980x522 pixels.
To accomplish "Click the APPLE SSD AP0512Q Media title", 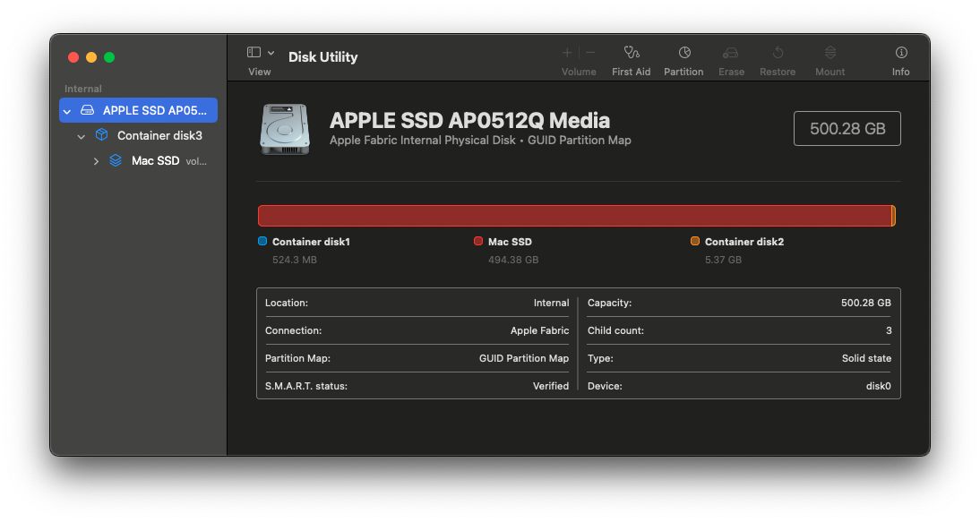I will pos(470,121).
